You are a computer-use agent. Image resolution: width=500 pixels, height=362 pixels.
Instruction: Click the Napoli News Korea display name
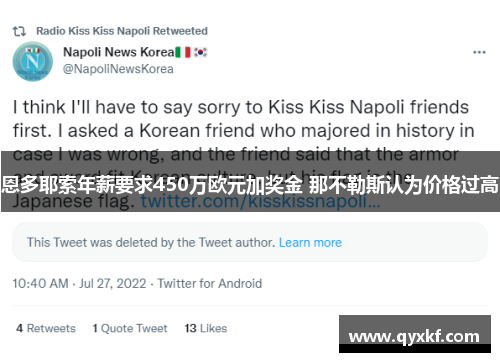pyautogui.click(x=119, y=52)
